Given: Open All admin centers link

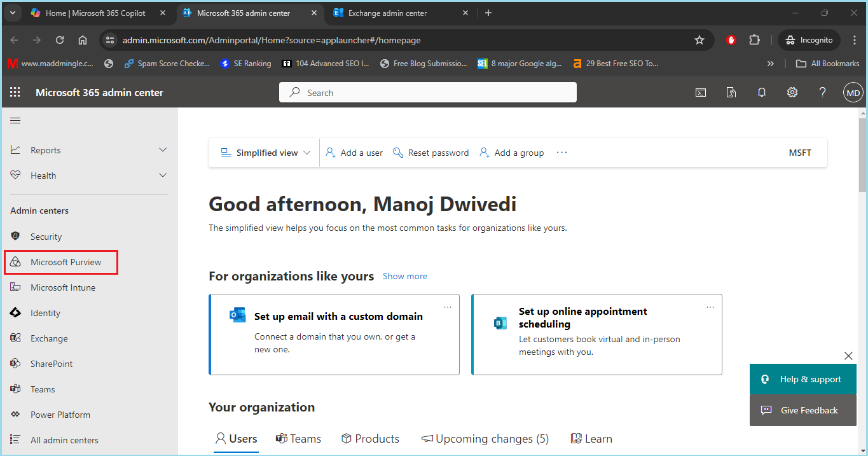Looking at the screenshot, I should (64, 440).
